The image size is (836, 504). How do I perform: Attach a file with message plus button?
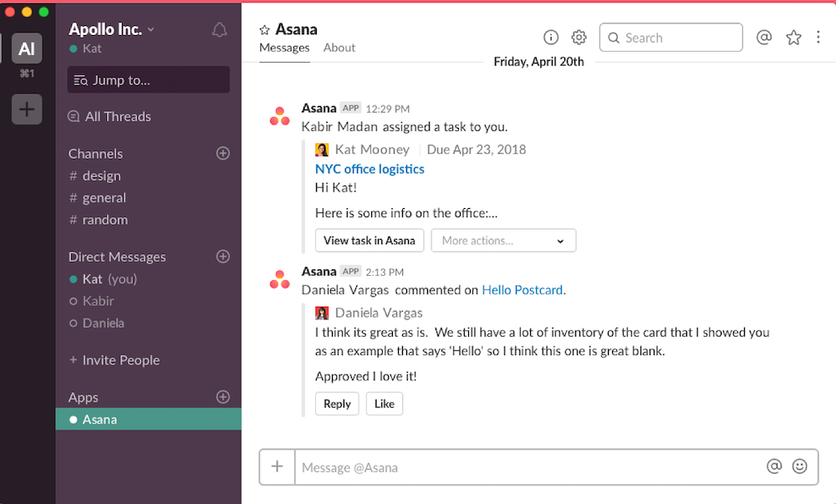278,466
